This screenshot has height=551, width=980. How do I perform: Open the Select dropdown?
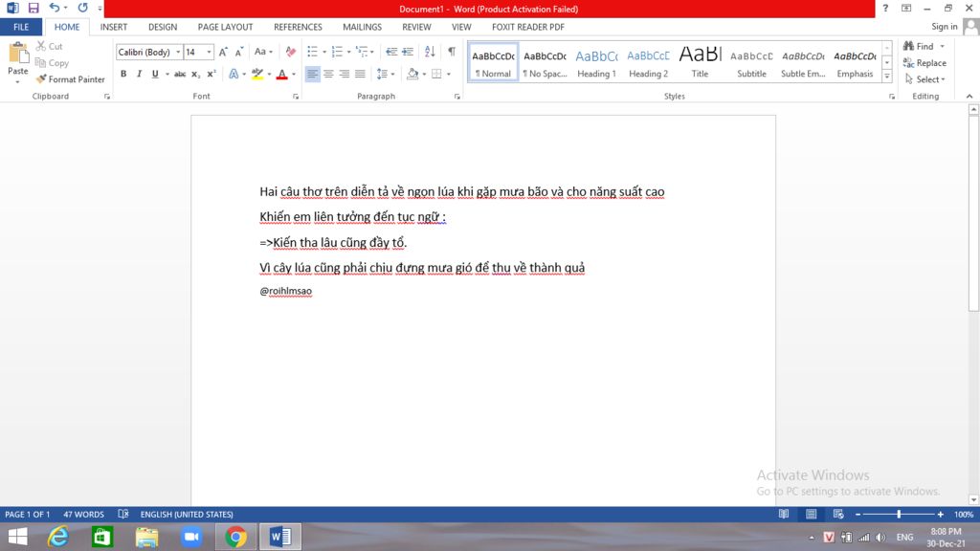(x=925, y=79)
